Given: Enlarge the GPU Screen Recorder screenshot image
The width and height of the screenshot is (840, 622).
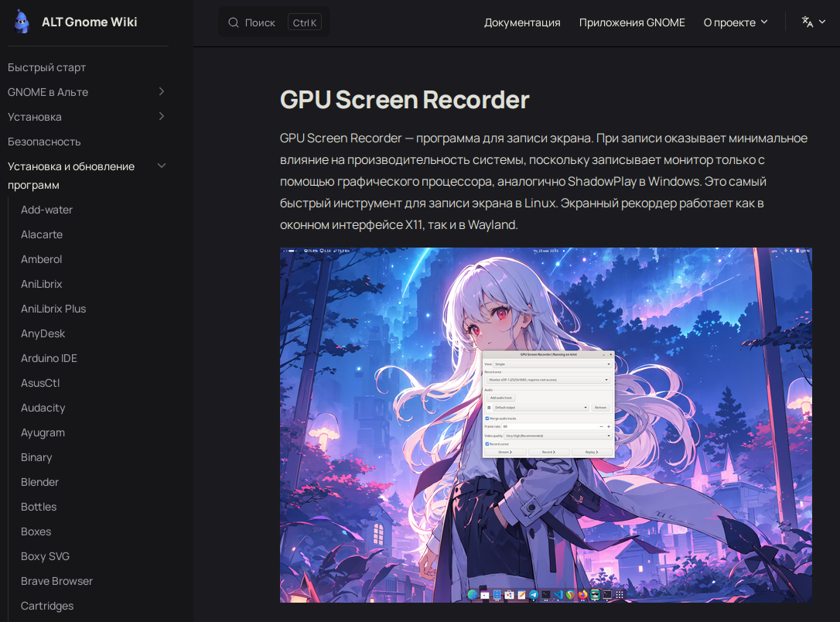Looking at the screenshot, I should tap(546, 425).
